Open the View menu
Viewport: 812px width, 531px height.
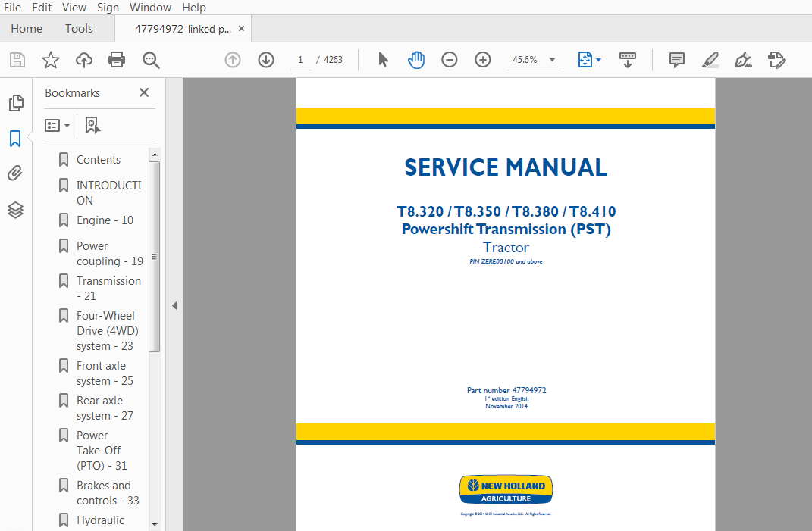click(x=74, y=8)
